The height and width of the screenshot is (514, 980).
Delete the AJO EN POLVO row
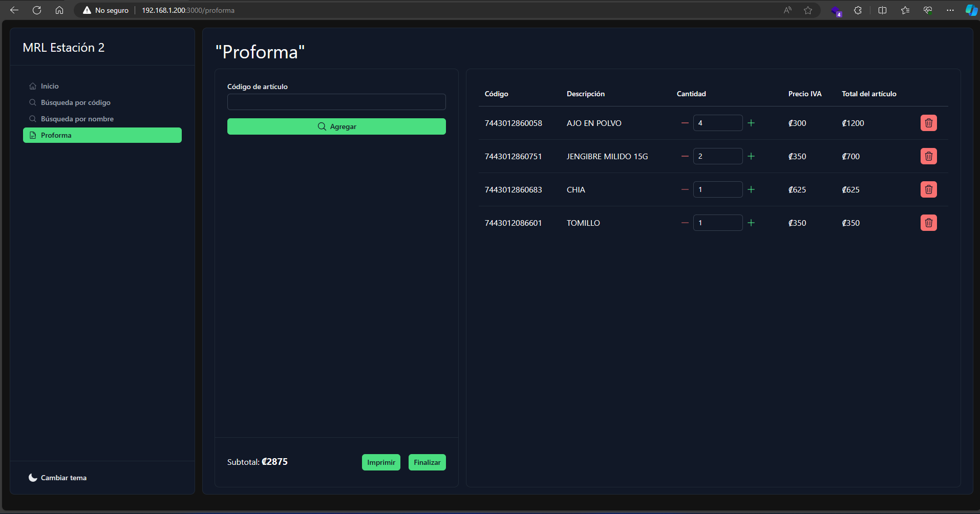(x=928, y=123)
